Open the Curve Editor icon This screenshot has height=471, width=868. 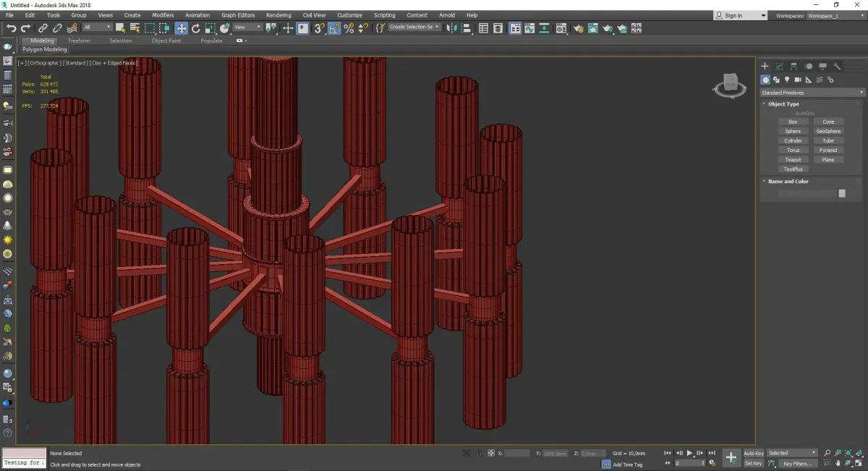[529, 28]
